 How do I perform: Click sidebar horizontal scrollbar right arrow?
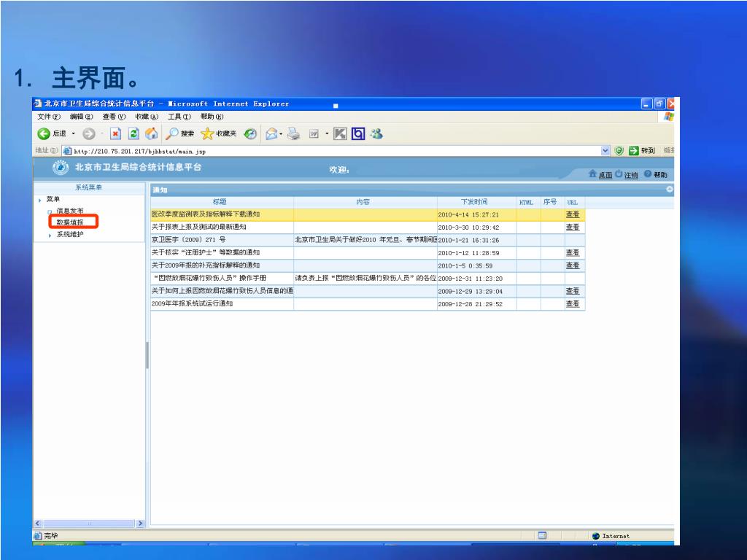coord(140,524)
